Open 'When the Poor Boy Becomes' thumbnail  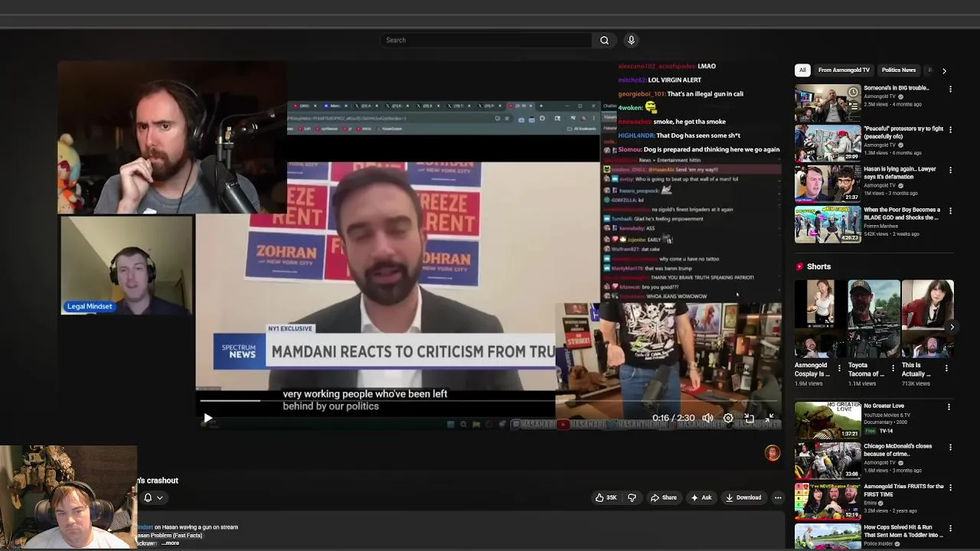coord(828,224)
